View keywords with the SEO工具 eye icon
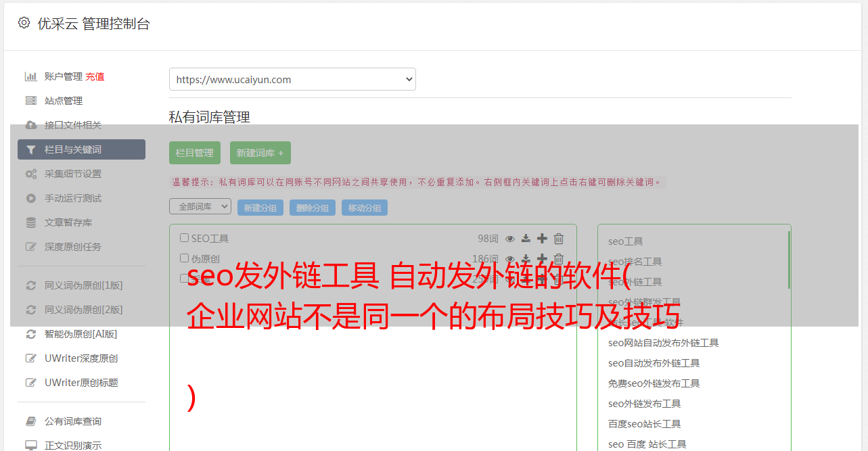Image resolution: width=868 pixels, height=451 pixels. tap(510, 239)
